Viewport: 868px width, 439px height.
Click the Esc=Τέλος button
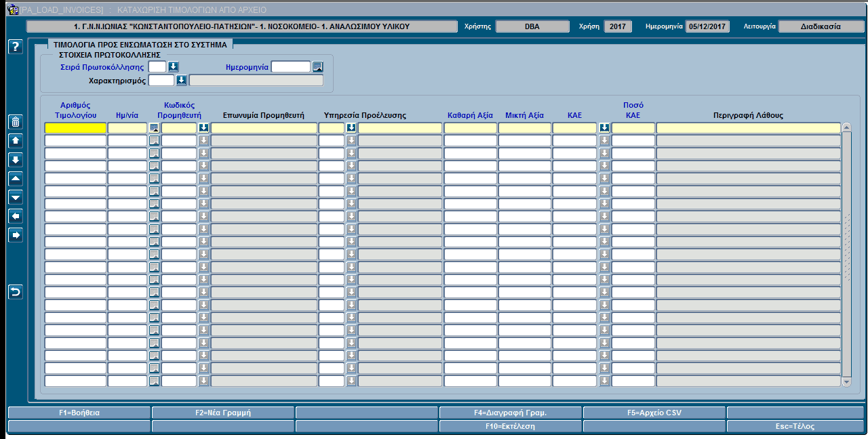click(x=795, y=427)
